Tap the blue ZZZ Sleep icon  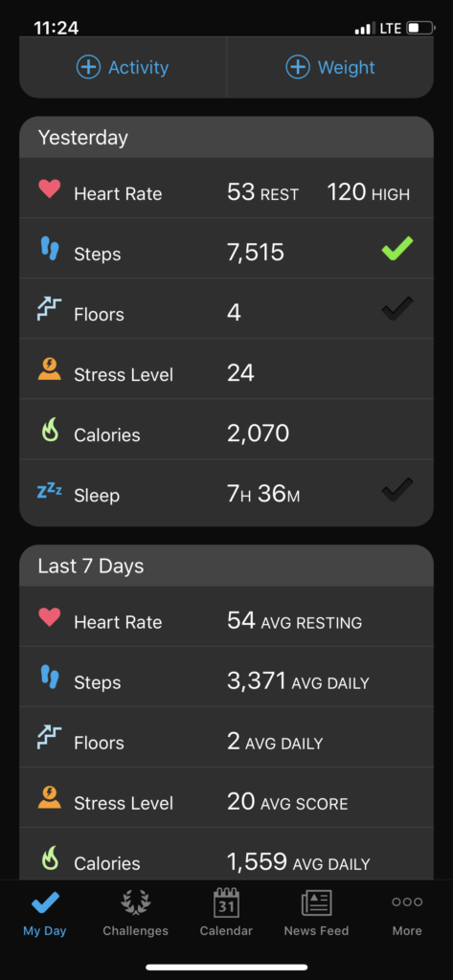click(x=50, y=491)
